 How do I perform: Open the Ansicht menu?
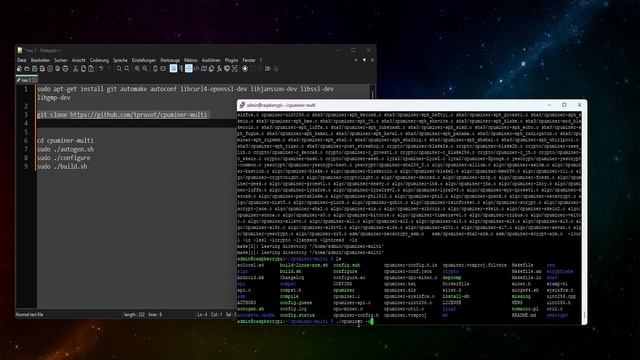coord(78,60)
